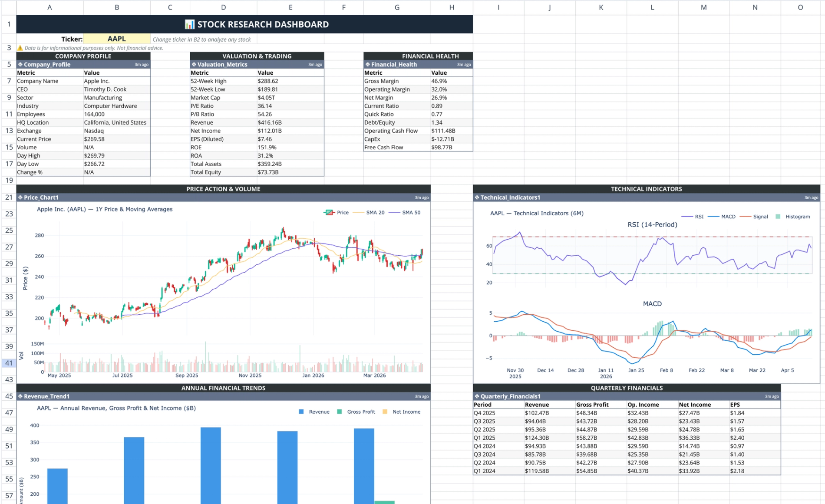Image resolution: width=825 pixels, height=504 pixels.
Task: Select column K header
Action: [x=601, y=7]
